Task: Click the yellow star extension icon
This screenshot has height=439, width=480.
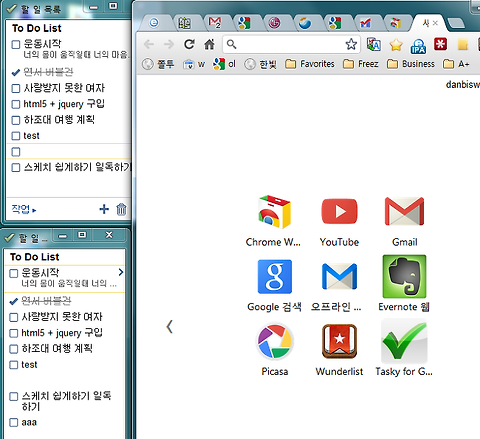Action: point(396,44)
